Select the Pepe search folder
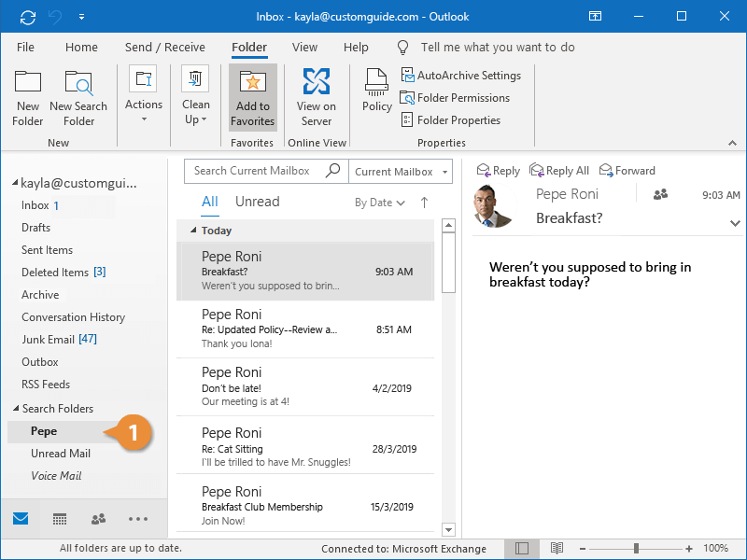Screen dimensions: 747x560 tap(44, 431)
